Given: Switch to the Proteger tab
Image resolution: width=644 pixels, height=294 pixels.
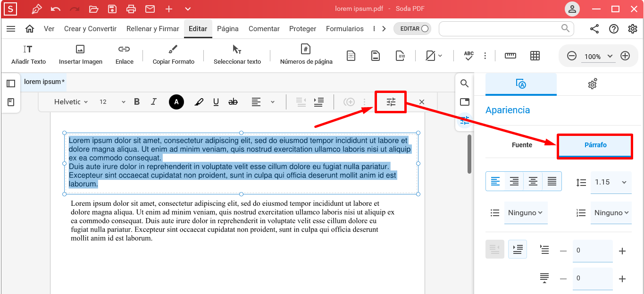Looking at the screenshot, I should [x=303, y=29].
